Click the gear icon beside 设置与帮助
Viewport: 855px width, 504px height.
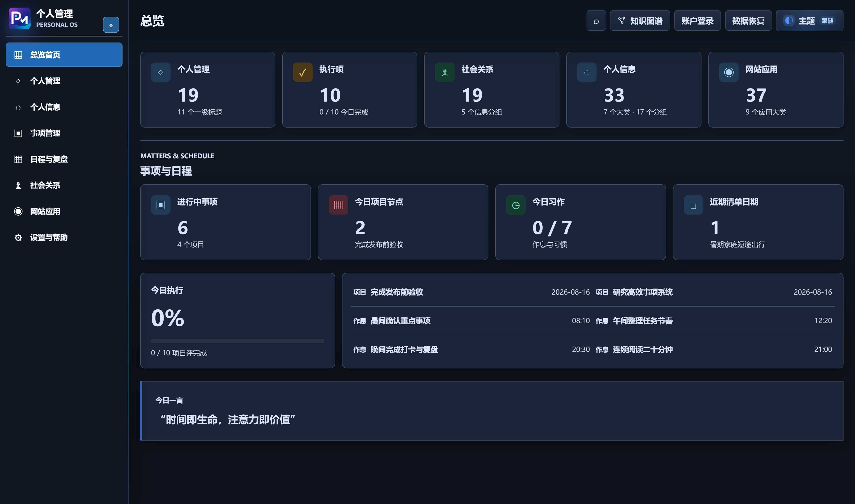(x=18, y=238)
